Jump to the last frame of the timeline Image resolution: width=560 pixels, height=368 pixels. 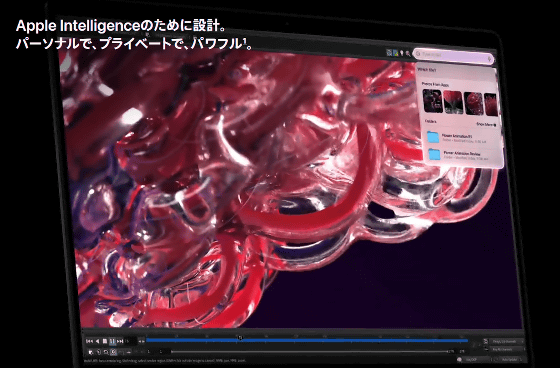(120, 342)
